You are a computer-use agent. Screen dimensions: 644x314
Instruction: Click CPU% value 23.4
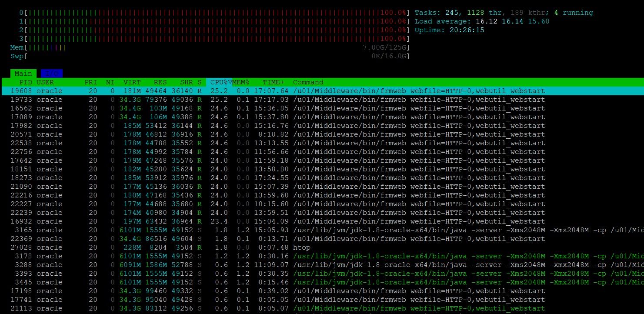point(219,221)
